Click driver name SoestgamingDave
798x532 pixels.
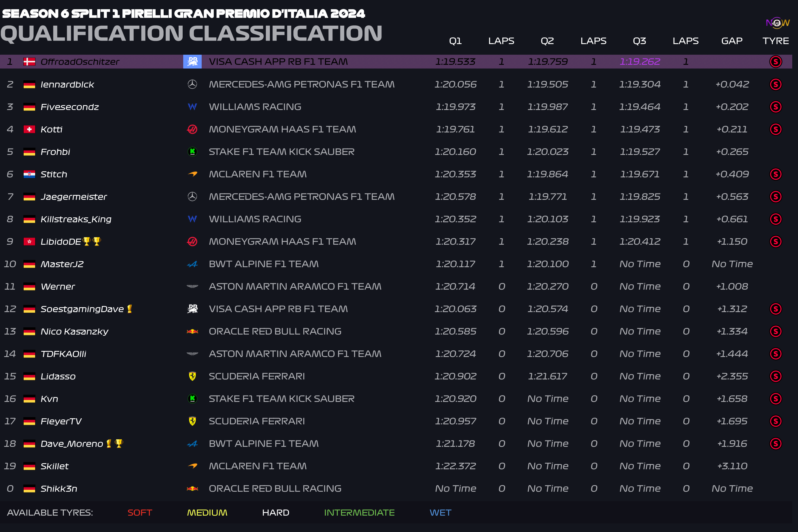point(82,309)
